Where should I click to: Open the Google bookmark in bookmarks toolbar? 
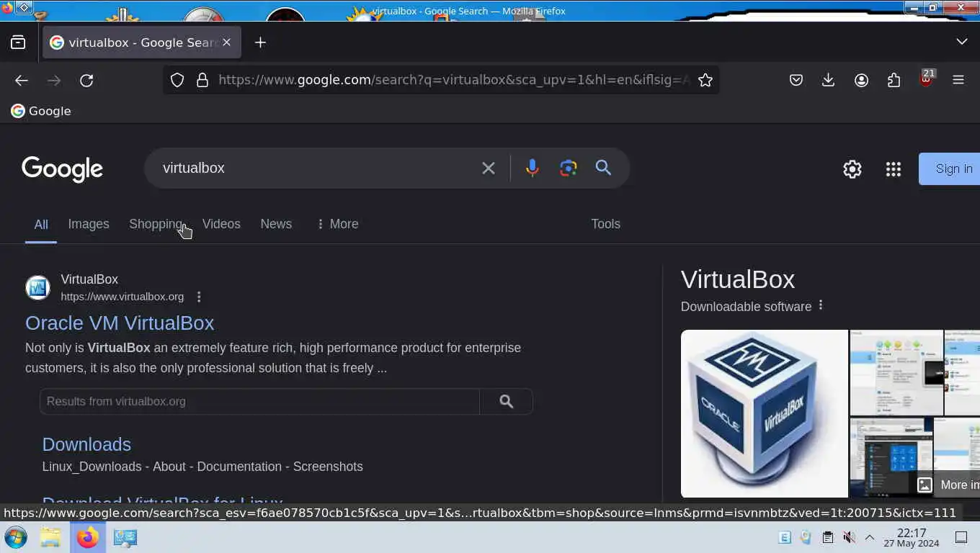(41, 111)
